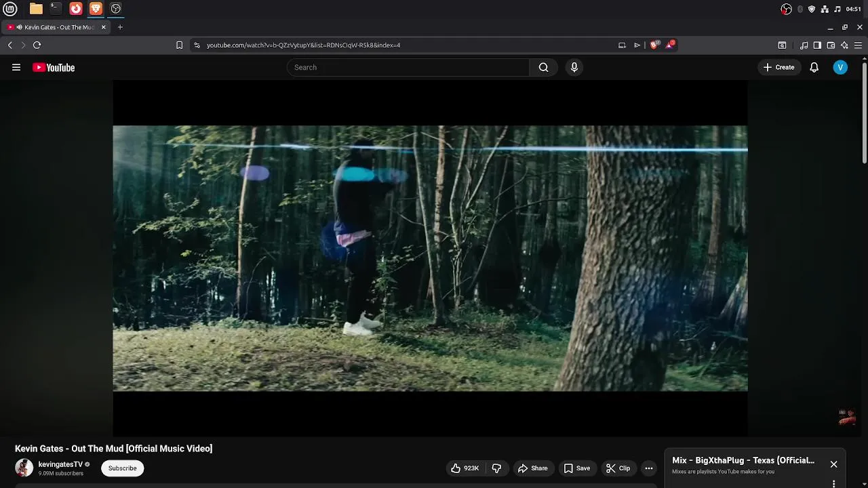The width and height of the screenshot is (868, 488).
Task: Switch to Brave in the panel
Action: coord(96,9)
